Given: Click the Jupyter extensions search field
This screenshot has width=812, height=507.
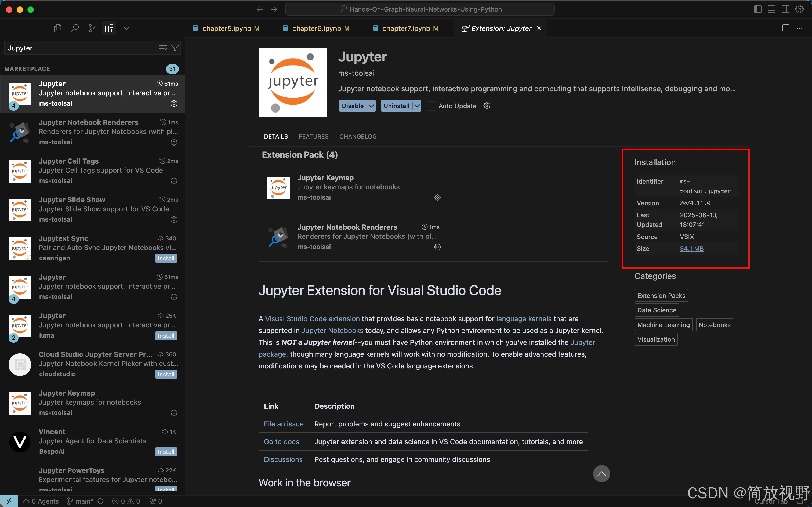Looking at the screenshot, I should pos(81,48).
